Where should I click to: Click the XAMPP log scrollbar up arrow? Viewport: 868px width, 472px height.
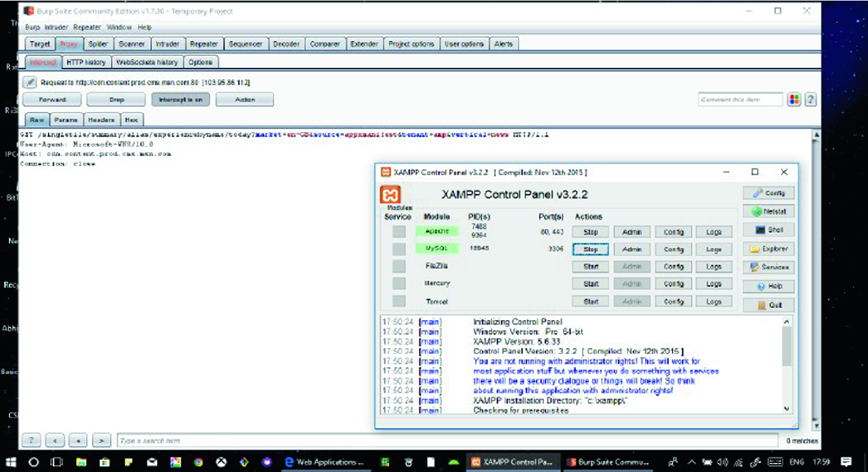click(786, 322)
